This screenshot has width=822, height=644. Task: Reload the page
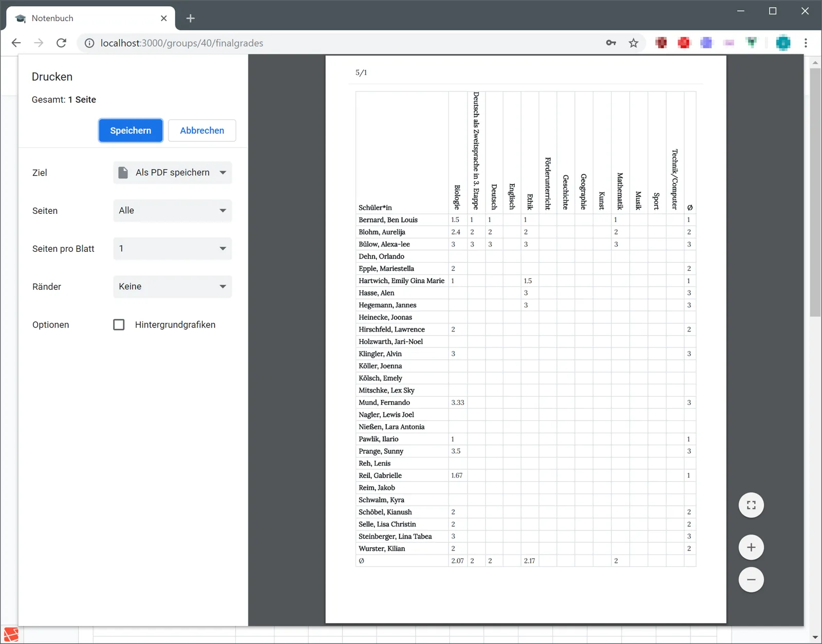tap(61, 43)
